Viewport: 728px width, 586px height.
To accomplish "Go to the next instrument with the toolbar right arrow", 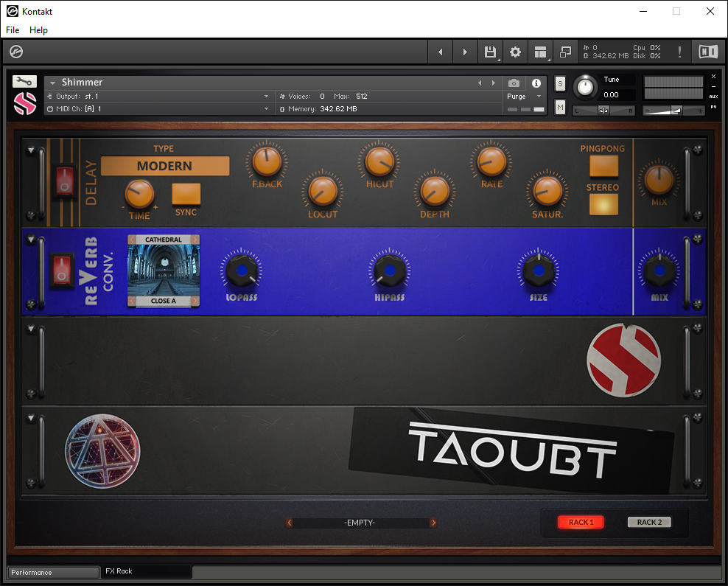I will click(x=465, y=52).
